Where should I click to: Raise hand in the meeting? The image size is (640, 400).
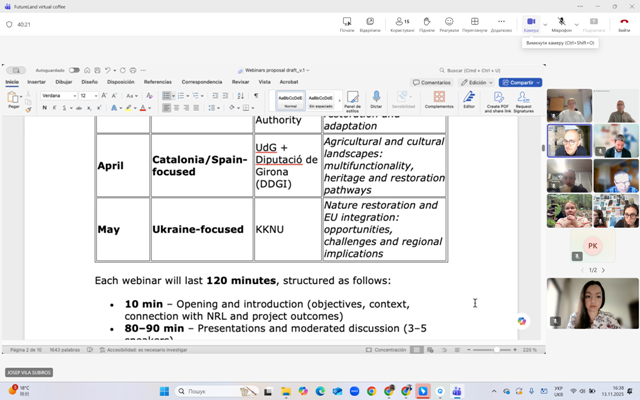tap(427, 22)
